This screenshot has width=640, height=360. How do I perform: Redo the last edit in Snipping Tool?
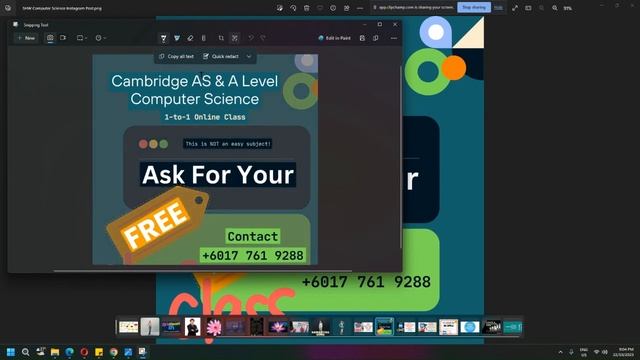[x=263, y=38]
